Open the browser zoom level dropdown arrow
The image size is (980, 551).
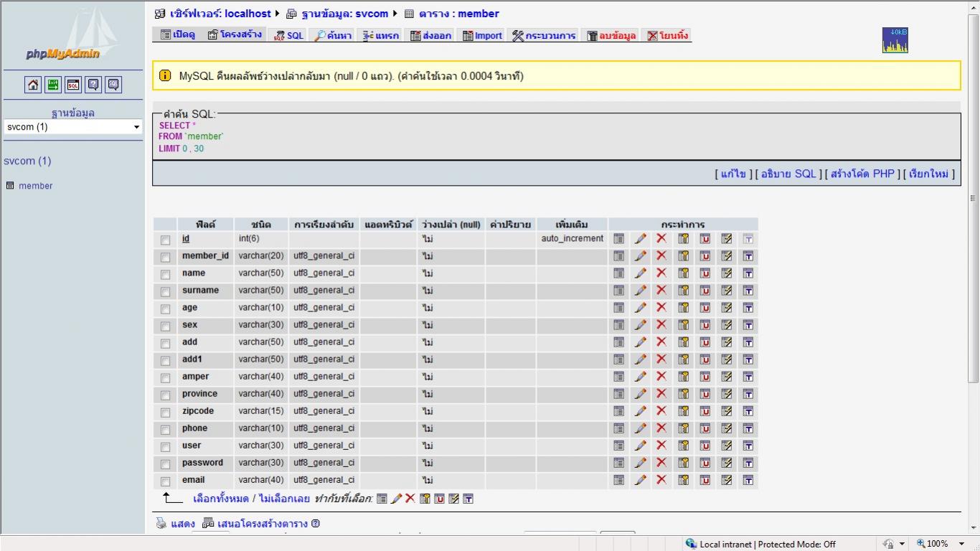click(962, 544)
